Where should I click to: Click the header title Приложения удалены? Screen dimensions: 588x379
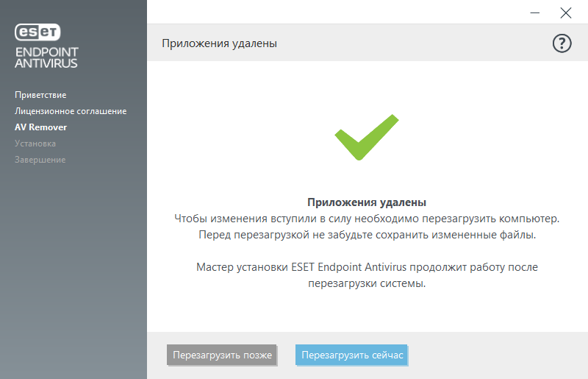point(219,43)
